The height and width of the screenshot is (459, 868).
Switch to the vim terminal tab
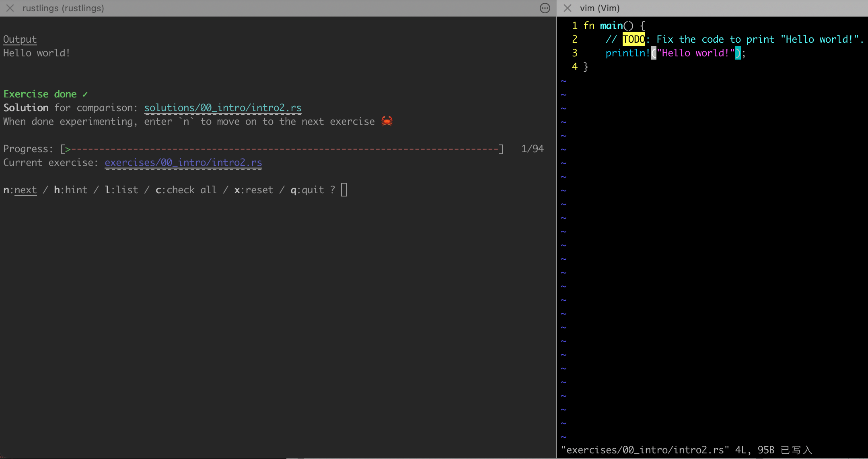pos(600,8)
